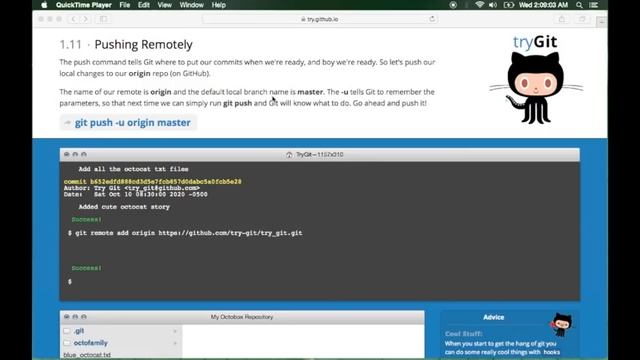The width and height of the screenshot is (640, 360).
Task: Open the Apple menu
Action: tap(44, 5)
